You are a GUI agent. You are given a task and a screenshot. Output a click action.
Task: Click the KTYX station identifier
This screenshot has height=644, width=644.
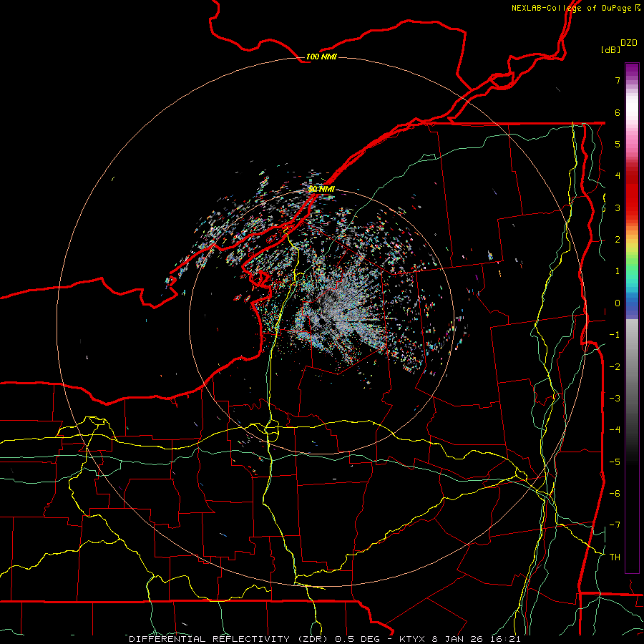413,639
